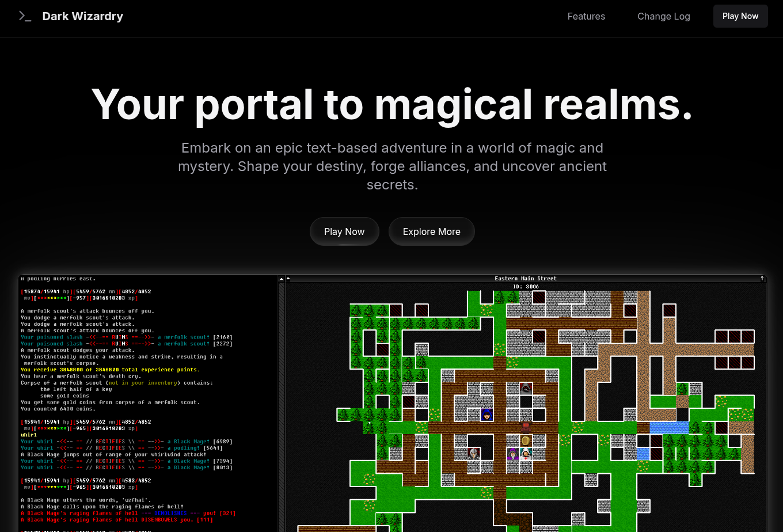Click the gold coin pile on the map
The image size is (783, 532).
526,440
